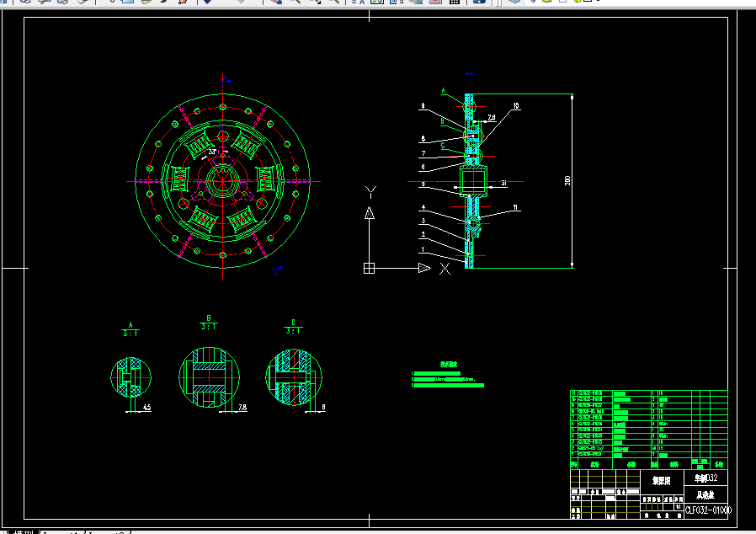756x534 pixels.
Task: Click the 8 dimension under detail C
Action: tap(323, 408)
